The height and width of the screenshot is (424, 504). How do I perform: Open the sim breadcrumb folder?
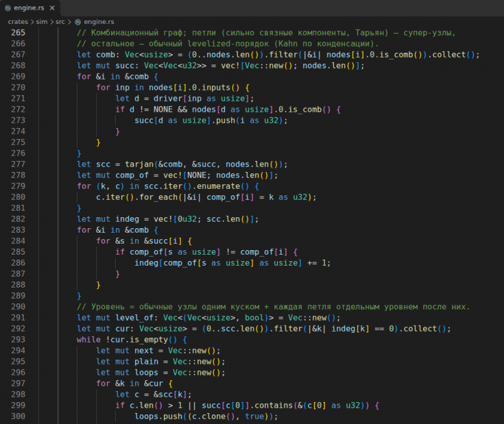click(x=42, y=22)
